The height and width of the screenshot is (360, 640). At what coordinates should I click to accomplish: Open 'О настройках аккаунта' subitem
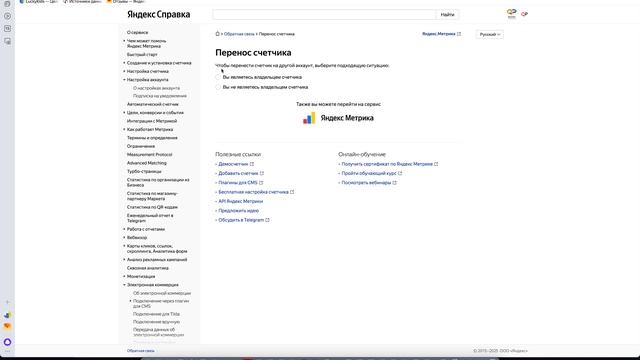click(x=156, y=88)
